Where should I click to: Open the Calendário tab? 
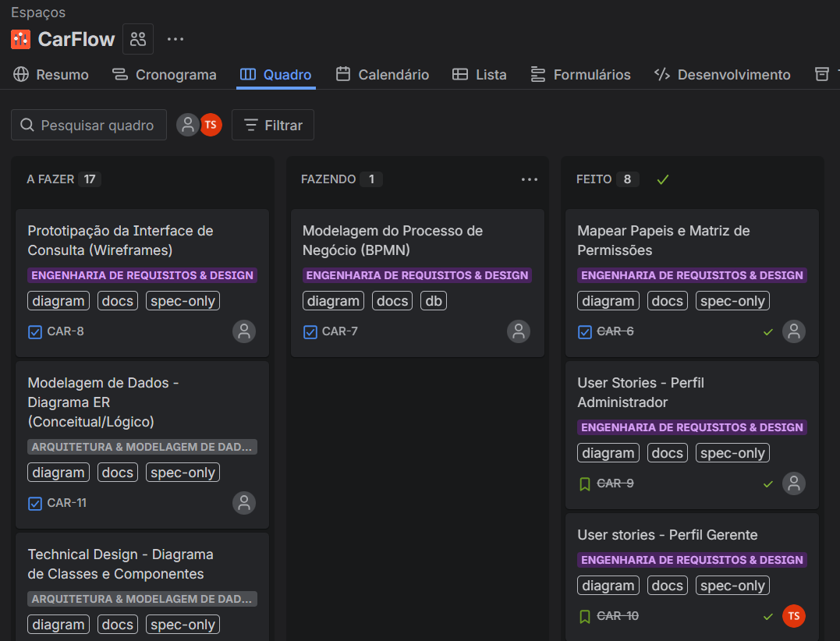point(382,75)
